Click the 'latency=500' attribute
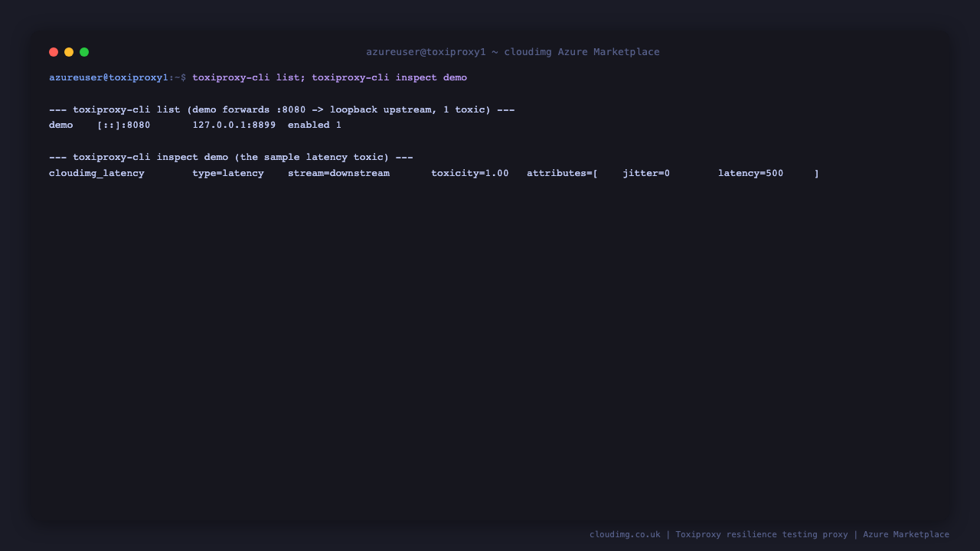 click(751, 173)
